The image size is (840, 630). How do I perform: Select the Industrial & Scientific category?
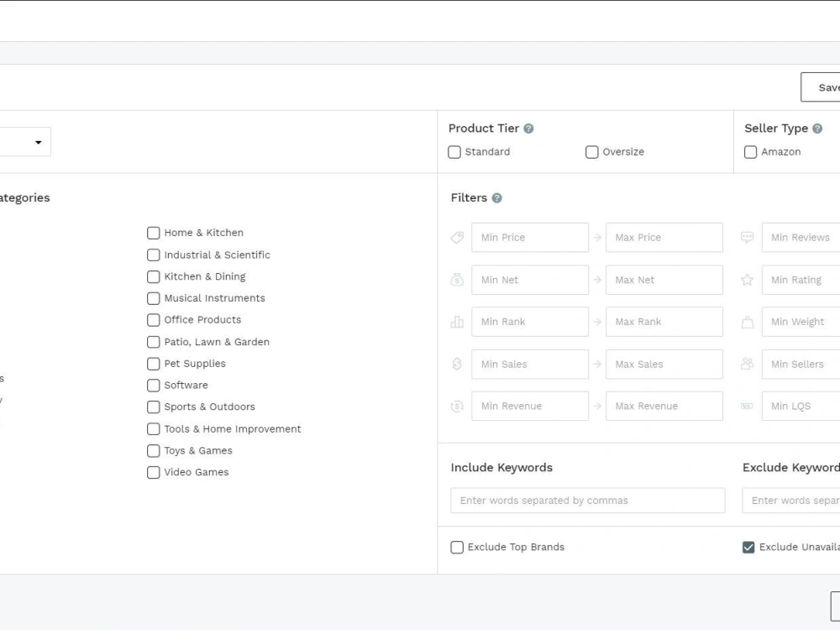153,255
